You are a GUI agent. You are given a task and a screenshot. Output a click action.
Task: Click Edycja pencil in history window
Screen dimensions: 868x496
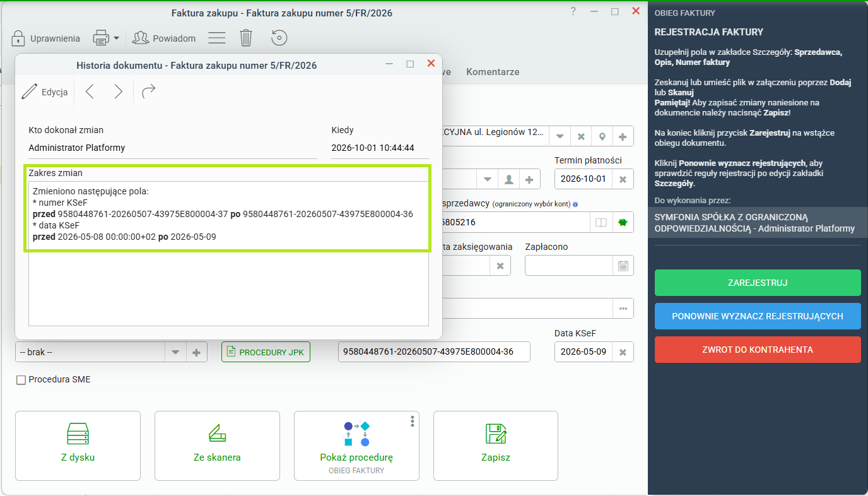pos(45,92)
